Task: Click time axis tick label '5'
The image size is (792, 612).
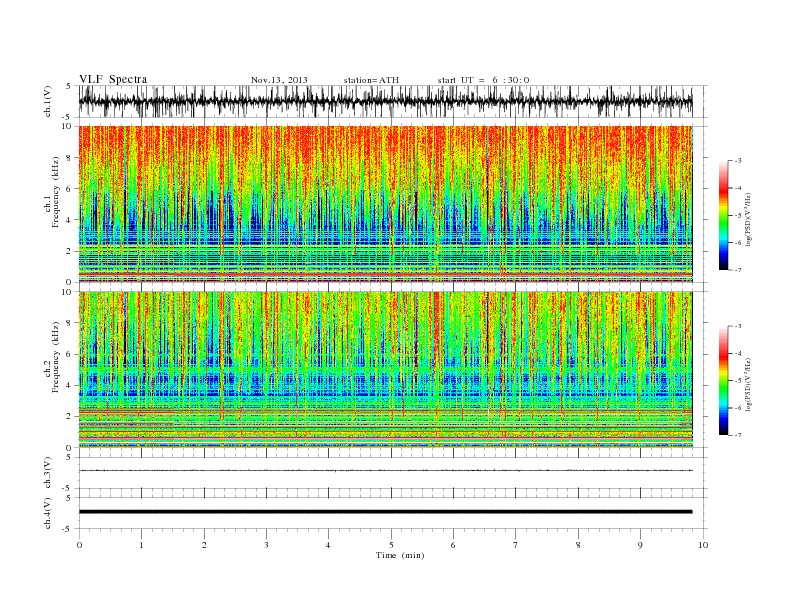Action: click(391, 545)
